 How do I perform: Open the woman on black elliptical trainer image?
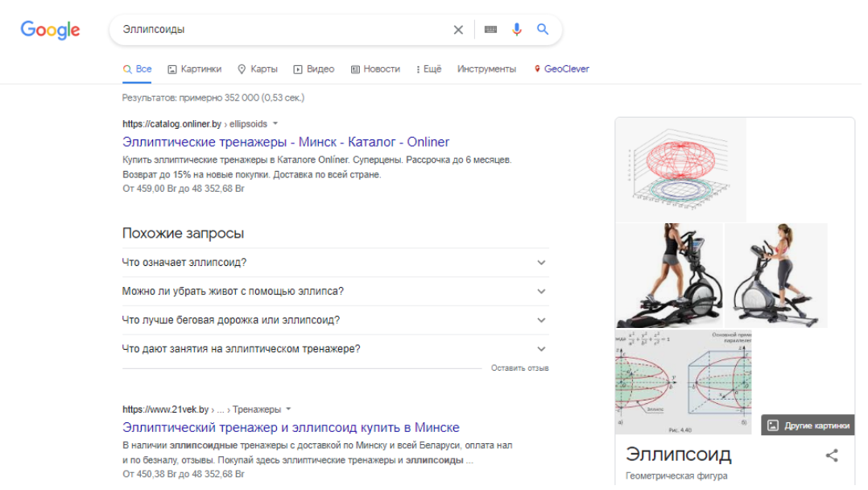[668, 276]
